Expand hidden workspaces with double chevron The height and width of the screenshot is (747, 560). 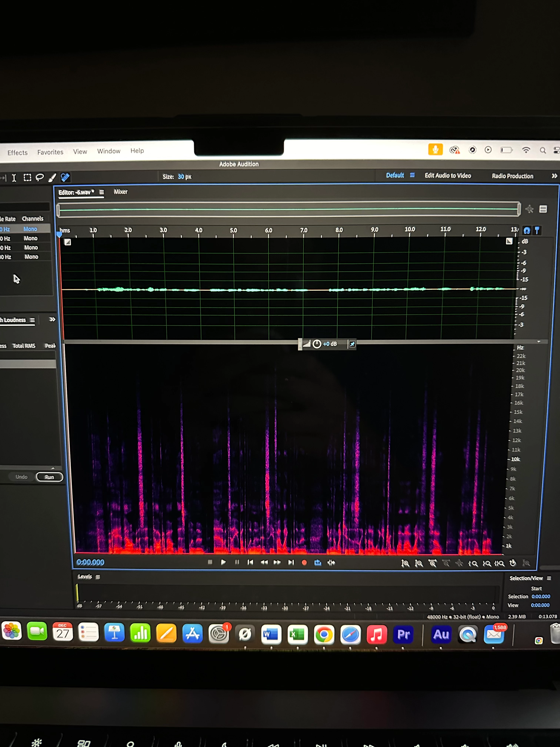[554, 176]
